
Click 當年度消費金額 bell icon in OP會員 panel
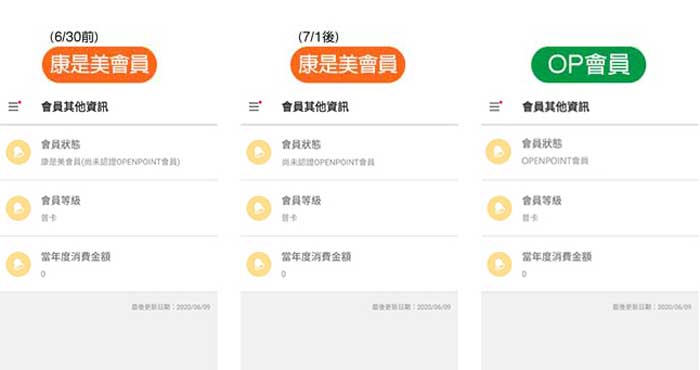point(499,264)
